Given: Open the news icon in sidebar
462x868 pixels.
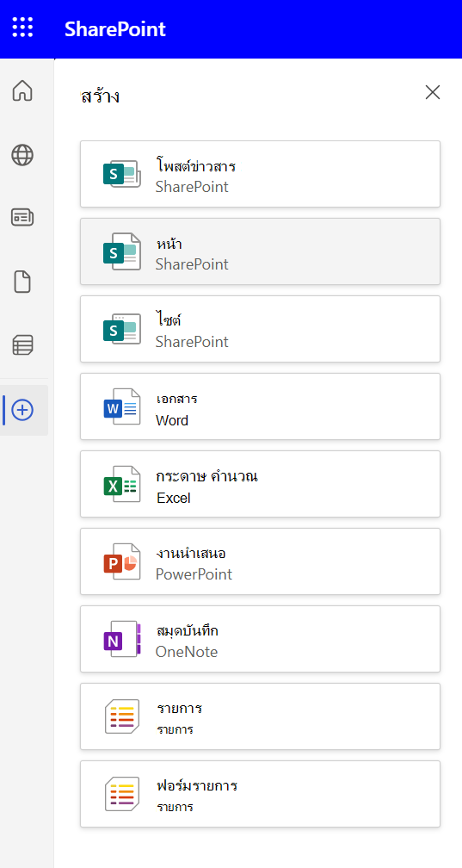Looking at the screenshot, I should click(22, 218).
